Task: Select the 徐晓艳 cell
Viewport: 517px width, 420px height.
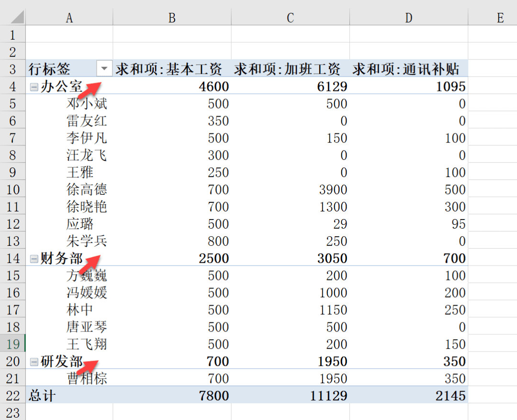Action: 69,207
